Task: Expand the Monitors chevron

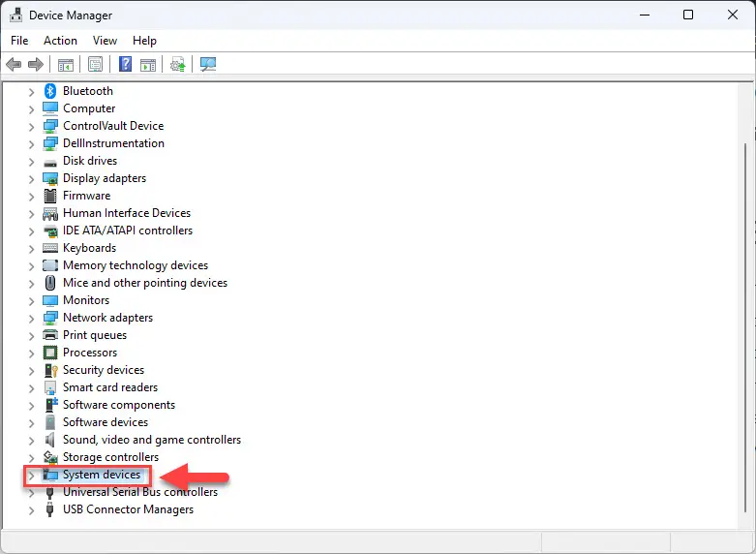Action: (31, 301)
